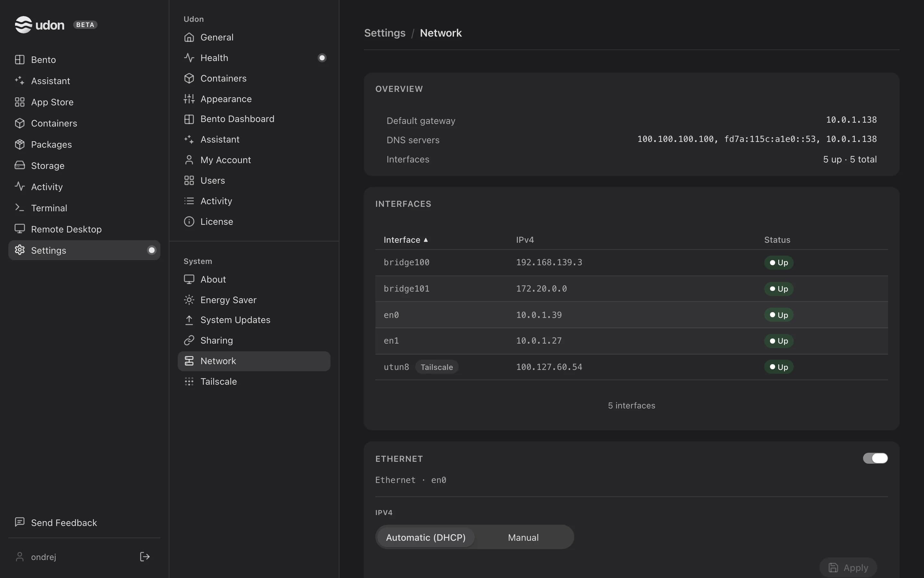Click the IP address 192.168.139.3
This screenshot has height=578, width=924.
coord(549,262)
